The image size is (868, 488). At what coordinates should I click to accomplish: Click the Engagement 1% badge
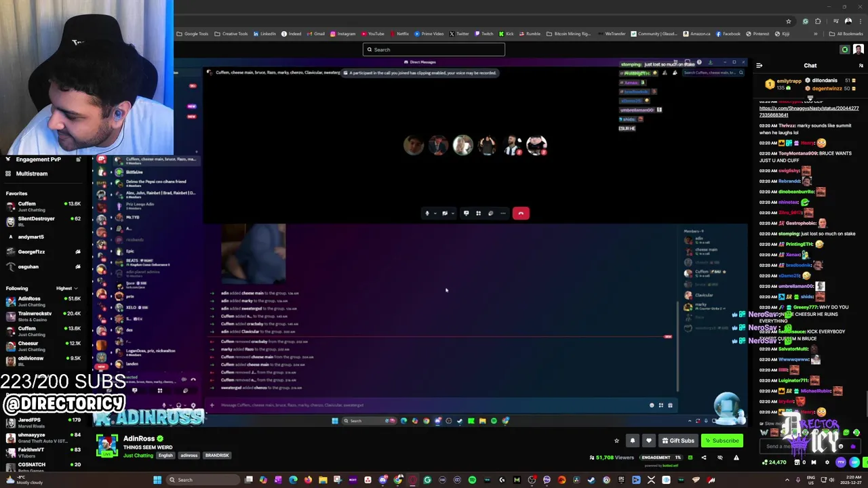pos(661,457)
